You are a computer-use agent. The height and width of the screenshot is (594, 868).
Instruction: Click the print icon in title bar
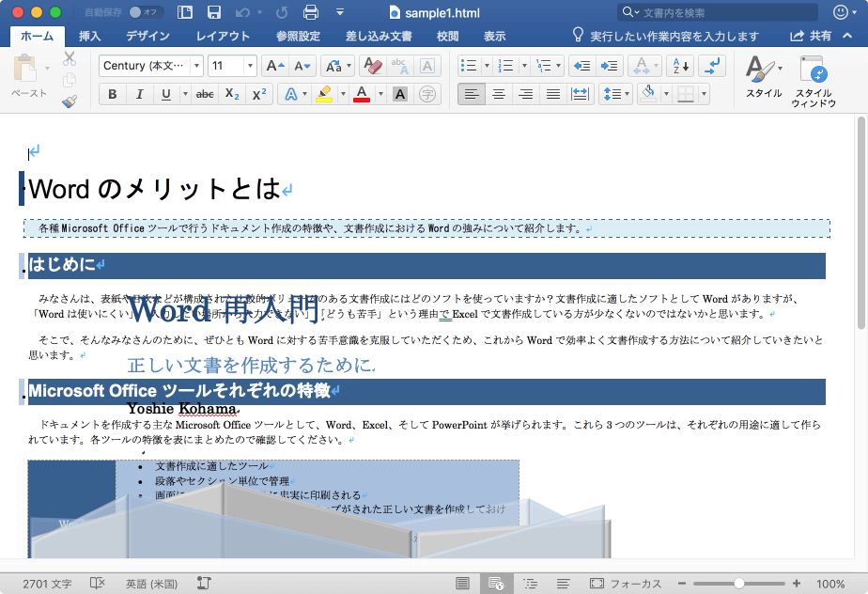[311, 12]
